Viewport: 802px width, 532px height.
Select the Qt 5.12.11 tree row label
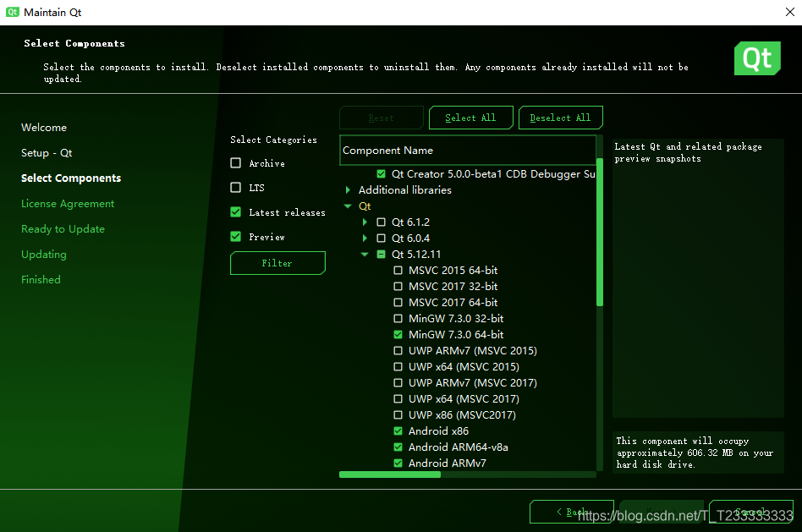pyautogui.click(x=416, y=255)
